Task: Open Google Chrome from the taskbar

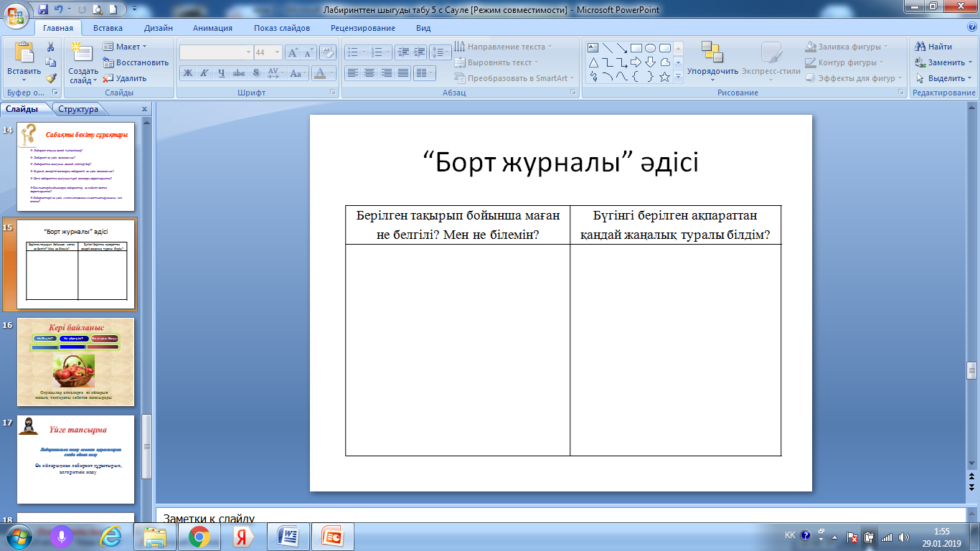Action: coord(199,536)
